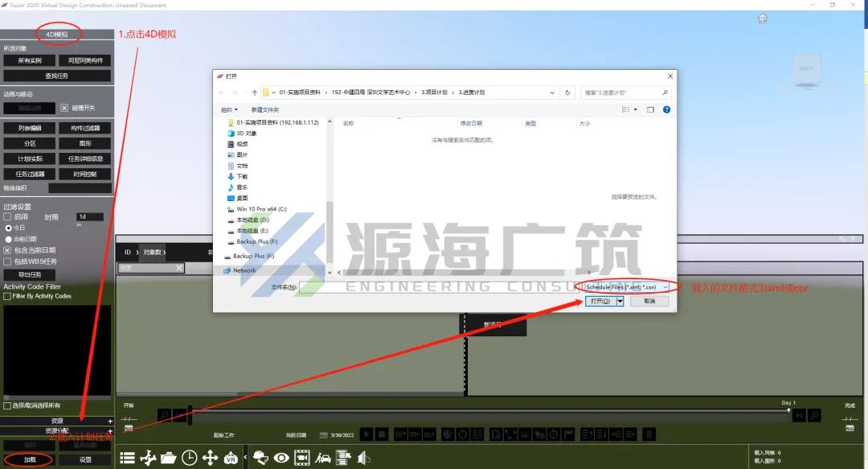This screenshot has width=868, height=469.
Task: Open the 4D schedule bars icon
Action: [x=343, y=458]
